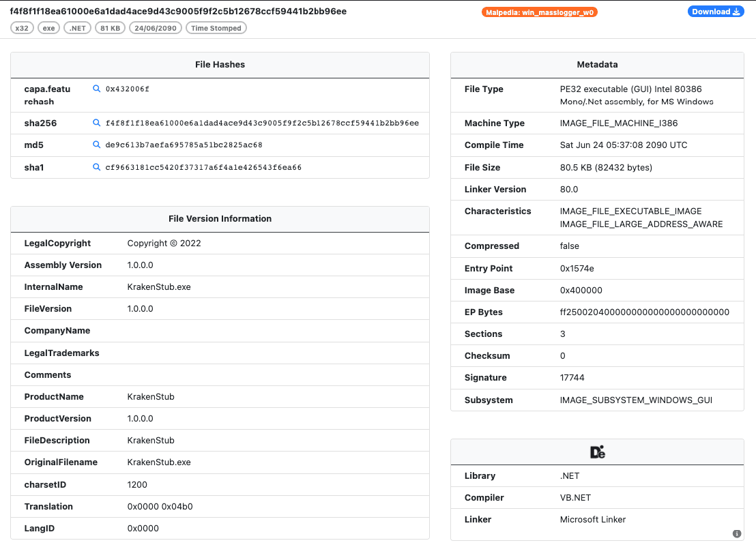Click the 24/06/2090 date tag

(x=156, y=28)
